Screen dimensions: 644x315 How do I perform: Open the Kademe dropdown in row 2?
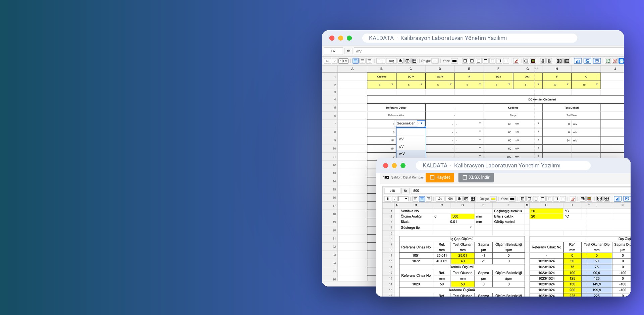click(x=392, y=85)
